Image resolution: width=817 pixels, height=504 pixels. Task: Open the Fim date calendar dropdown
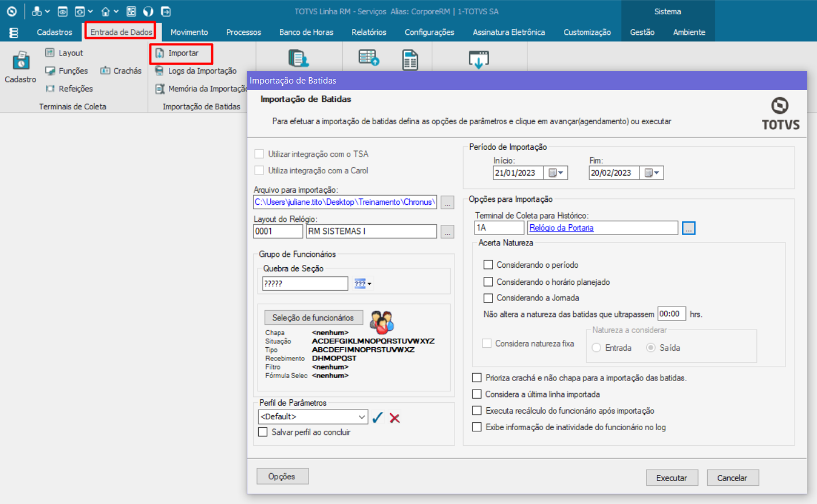[652, 173]
